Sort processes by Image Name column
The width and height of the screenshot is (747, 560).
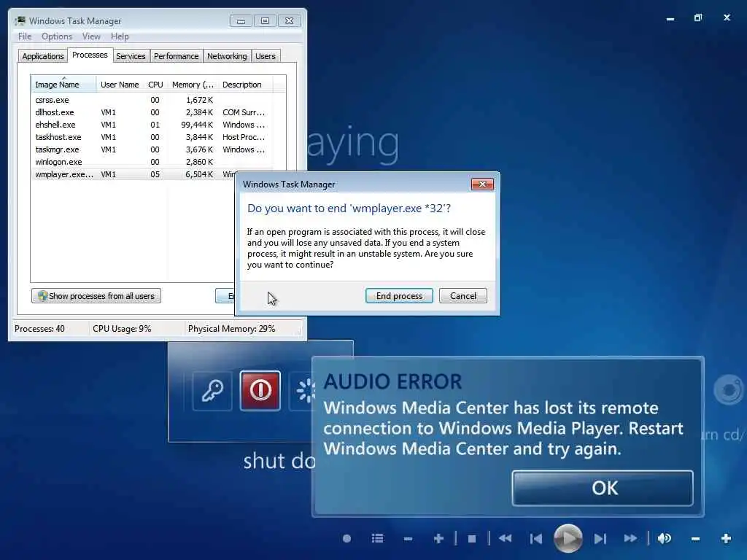pyautogui.click(x=64, y=85)
